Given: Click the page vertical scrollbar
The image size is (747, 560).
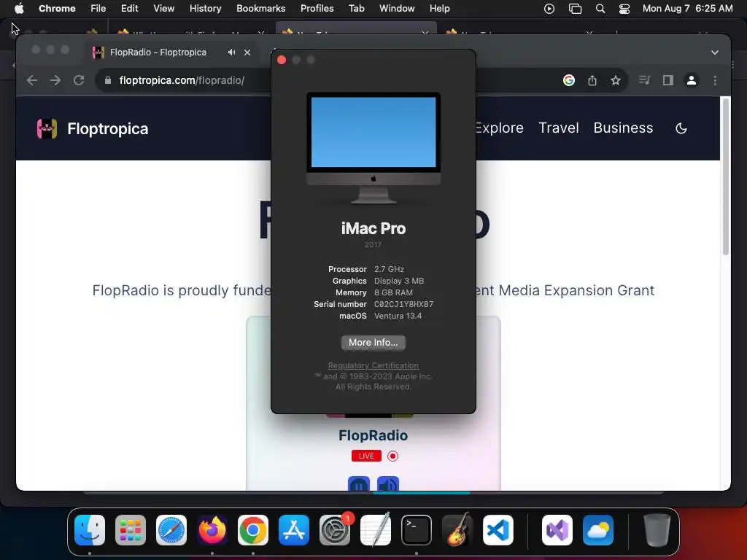Looking at the screenshot, I should [x=726, y=176].
